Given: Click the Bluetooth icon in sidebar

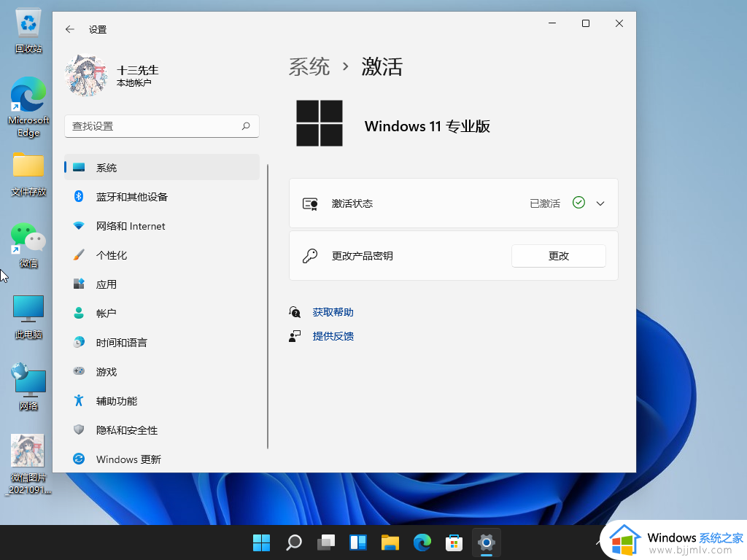Looking at the screenshot, I should pyautogui.click(x=79, y=196).
